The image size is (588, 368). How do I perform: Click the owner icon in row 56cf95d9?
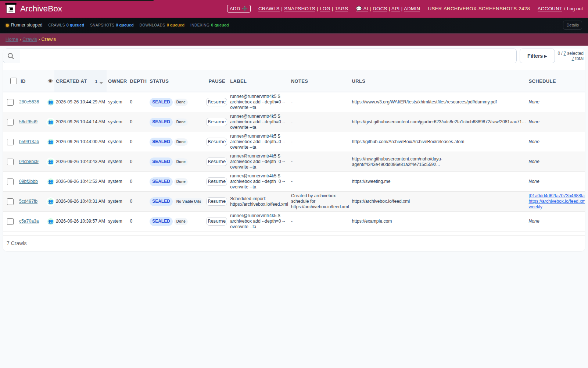[51, 122]
